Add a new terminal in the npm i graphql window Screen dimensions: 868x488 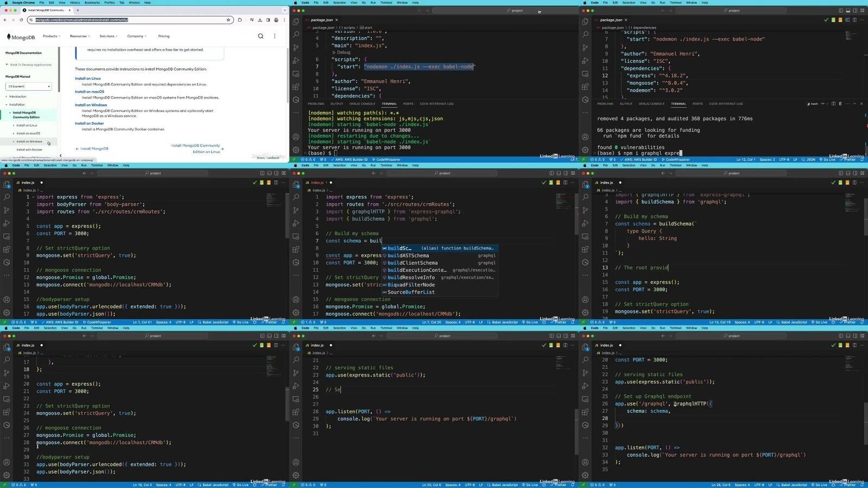click(x=822, y=104)
